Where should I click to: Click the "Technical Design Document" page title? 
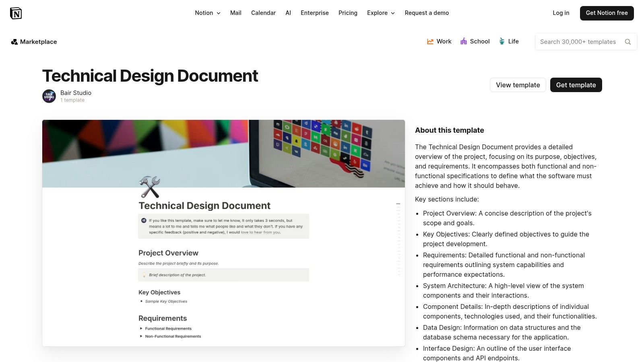150,76
